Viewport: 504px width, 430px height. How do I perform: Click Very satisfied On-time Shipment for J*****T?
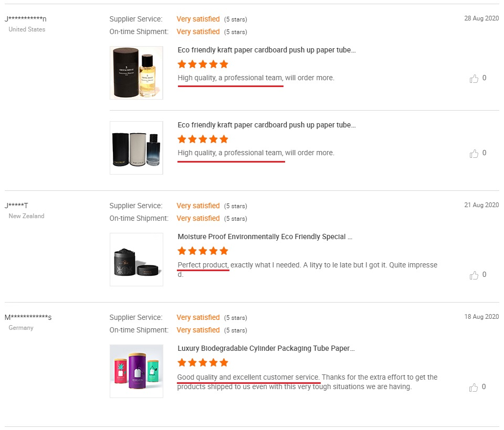[x=198, y=218]
